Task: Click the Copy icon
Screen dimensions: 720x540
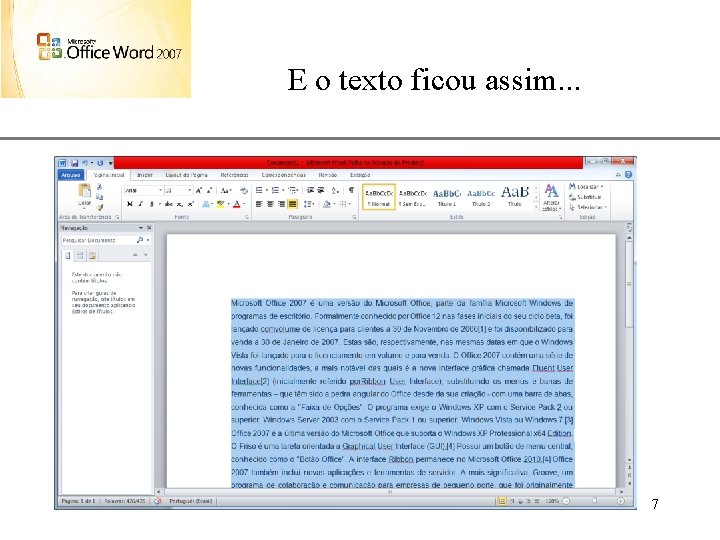Action: [99, 197]
